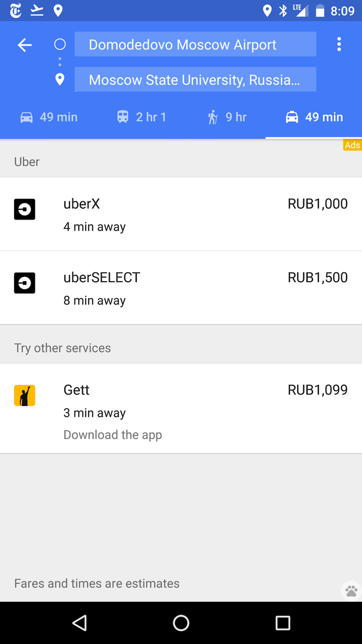
Task: Open the three-dot overflow menu
Action: click(339, 45)
